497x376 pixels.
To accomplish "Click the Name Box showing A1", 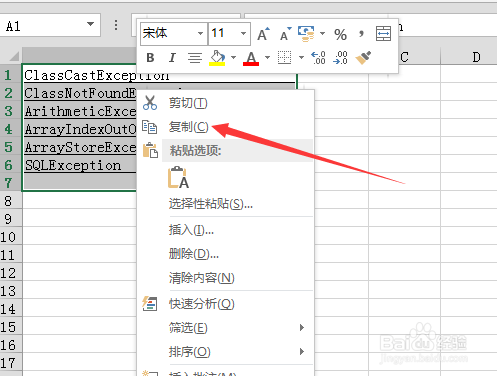I will pyautogui.click(x=50, y=25).
